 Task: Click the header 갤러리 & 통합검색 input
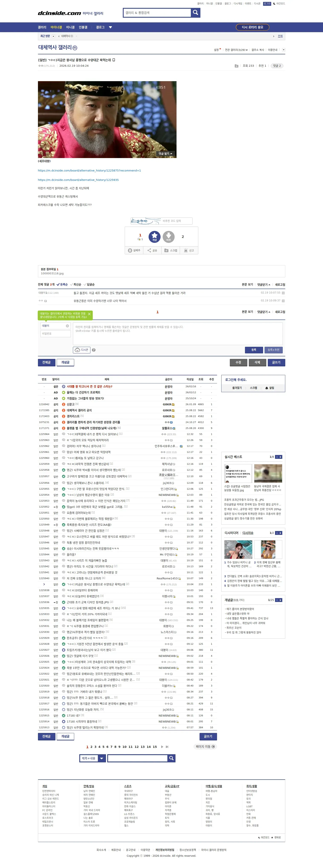[157, 13]
